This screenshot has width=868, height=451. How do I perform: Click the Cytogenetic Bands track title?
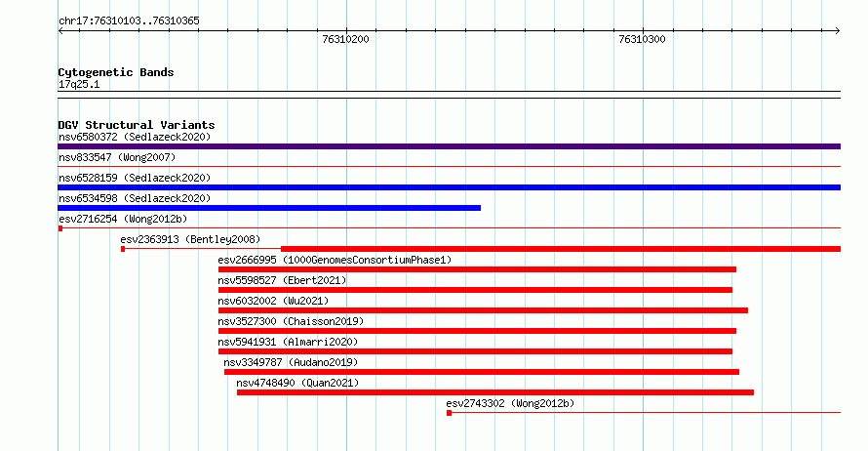pos(116,72)
